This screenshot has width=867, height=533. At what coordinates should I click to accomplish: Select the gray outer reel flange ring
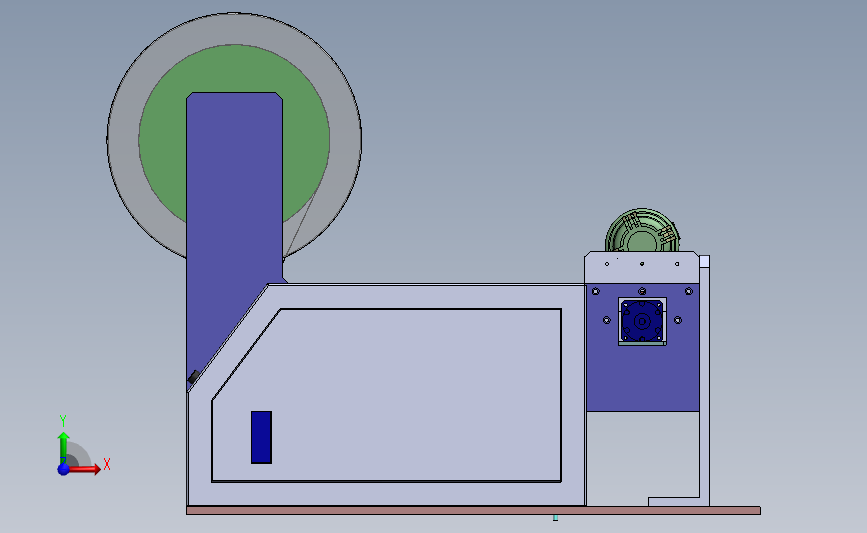[x=124, y=138]
